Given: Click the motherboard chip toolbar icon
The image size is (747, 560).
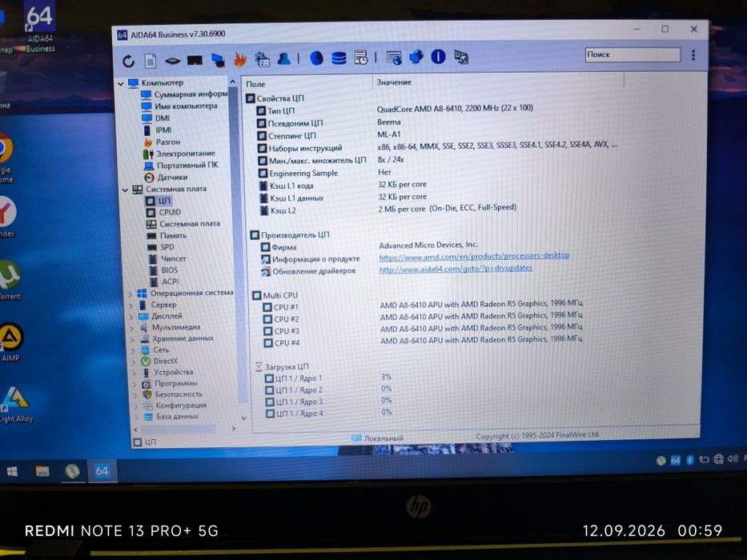Looking at the screenshot, I should point(172,61).
